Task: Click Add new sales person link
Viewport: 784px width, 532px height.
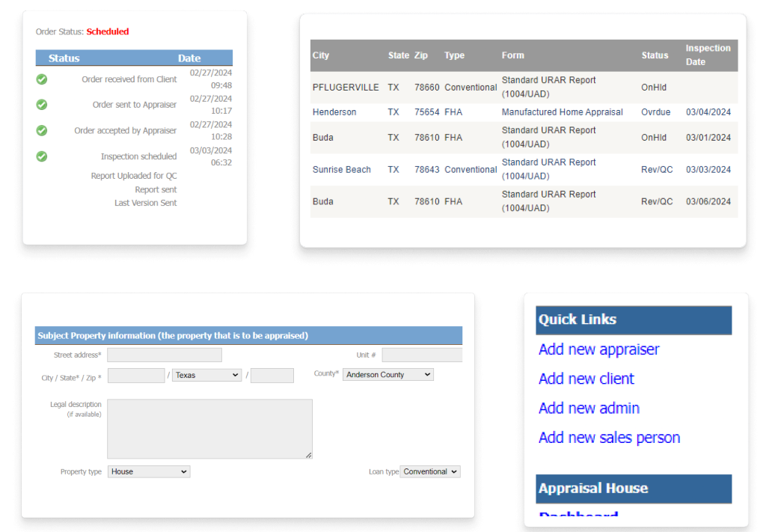Action: tap(609, 438)
